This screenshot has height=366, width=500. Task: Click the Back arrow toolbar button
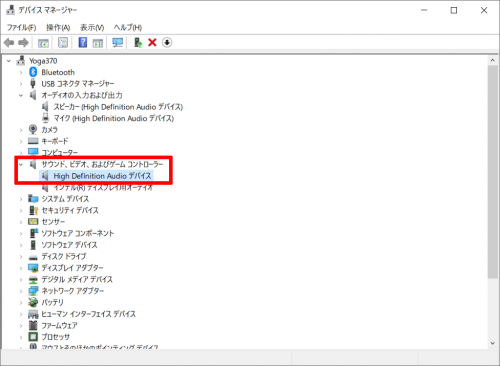[x=9, y=42]
